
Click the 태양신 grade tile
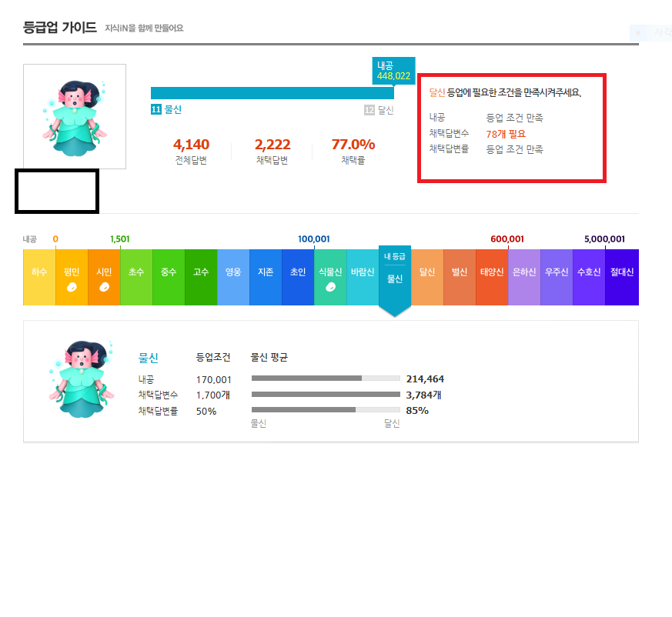(x=492, y=277)
